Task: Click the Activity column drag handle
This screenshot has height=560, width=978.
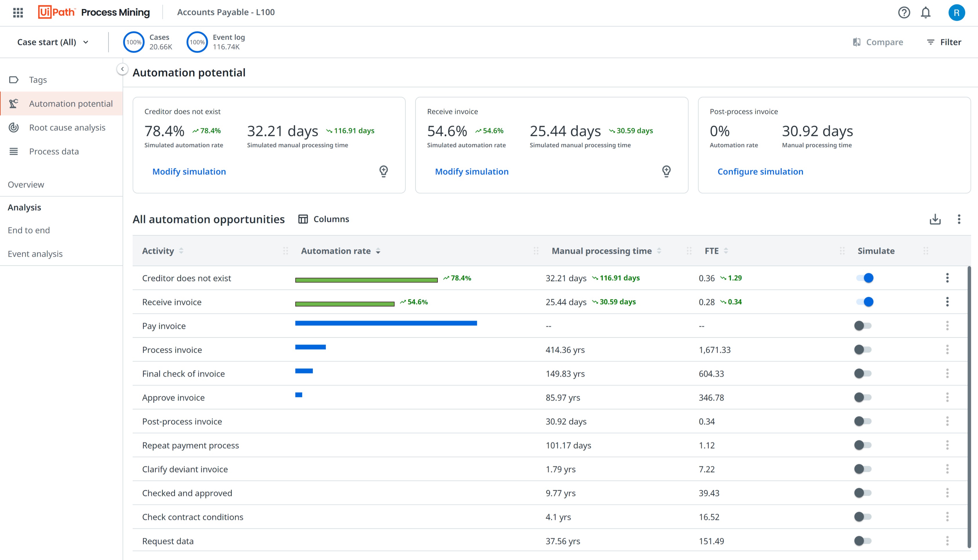Action: point(286,251)
